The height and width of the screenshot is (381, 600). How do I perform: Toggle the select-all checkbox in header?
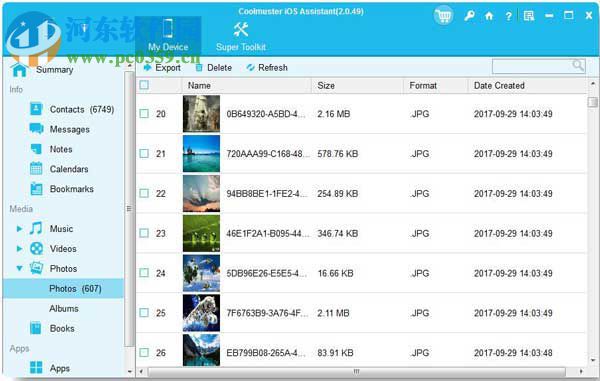144,85
